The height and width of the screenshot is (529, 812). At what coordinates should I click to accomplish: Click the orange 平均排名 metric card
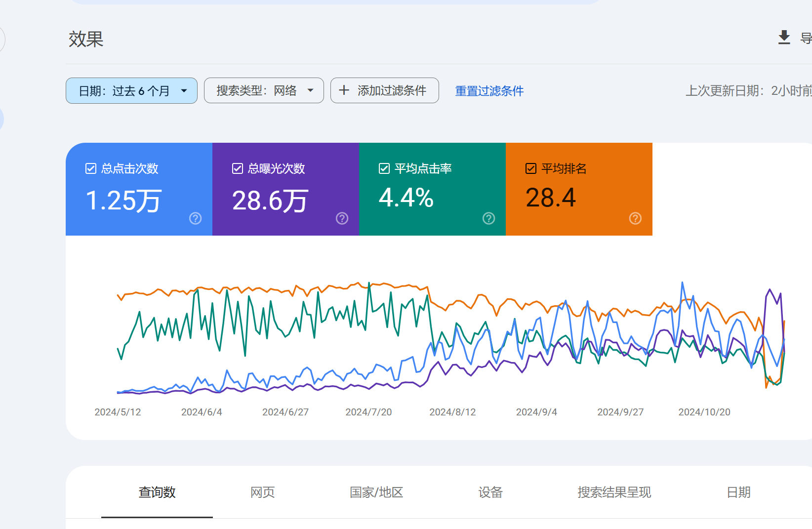(x=579, y=189)
